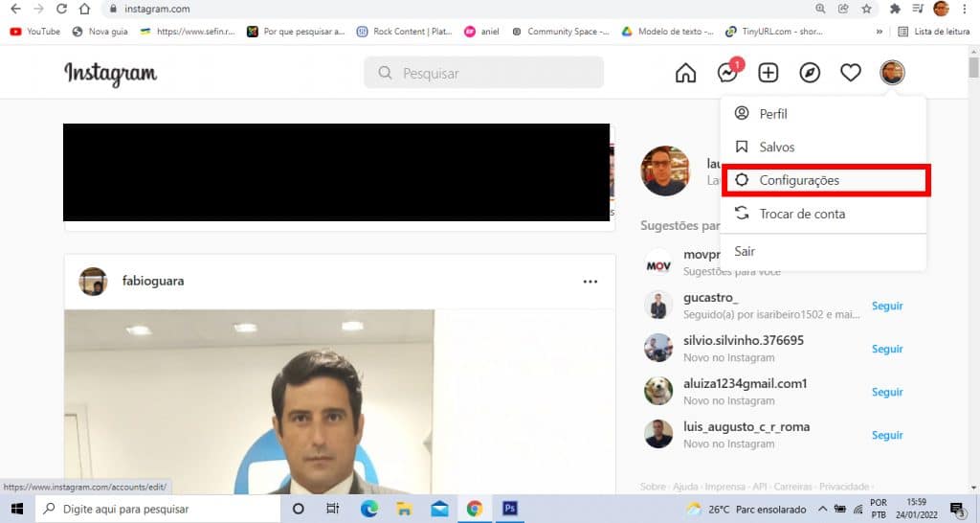Expand hidden bookmarks chevron

coord(880,32)
